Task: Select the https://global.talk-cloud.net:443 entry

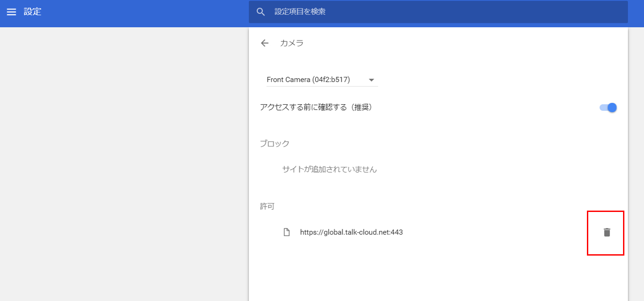Action: [x=351, y=232]
